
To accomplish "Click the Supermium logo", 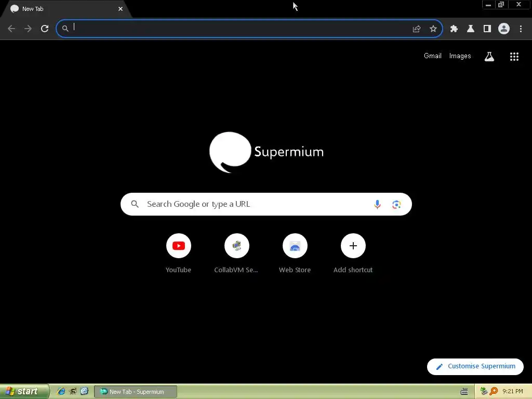I will pos(267,152).
